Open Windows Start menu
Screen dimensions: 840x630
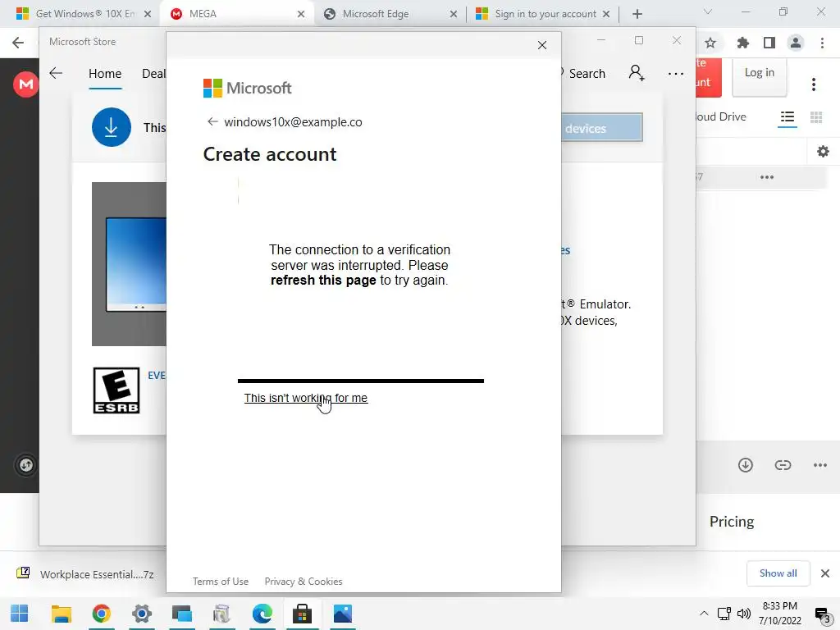[x=20, y=614]
